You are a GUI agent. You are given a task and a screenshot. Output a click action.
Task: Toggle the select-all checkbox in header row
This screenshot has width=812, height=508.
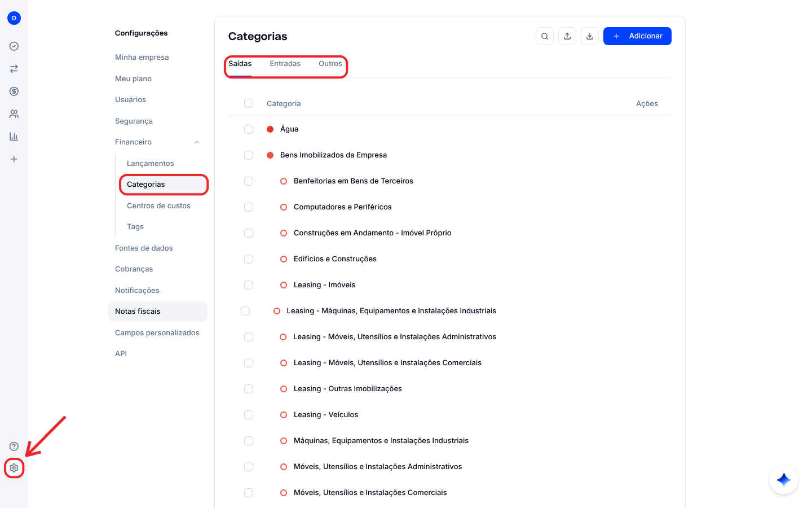click(x=249, y=103)
